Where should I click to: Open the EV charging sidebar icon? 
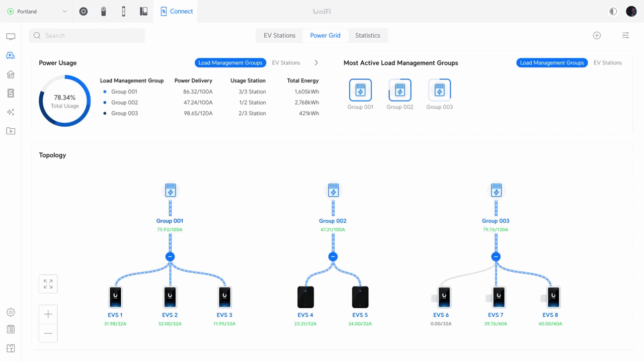coord(11,56)
